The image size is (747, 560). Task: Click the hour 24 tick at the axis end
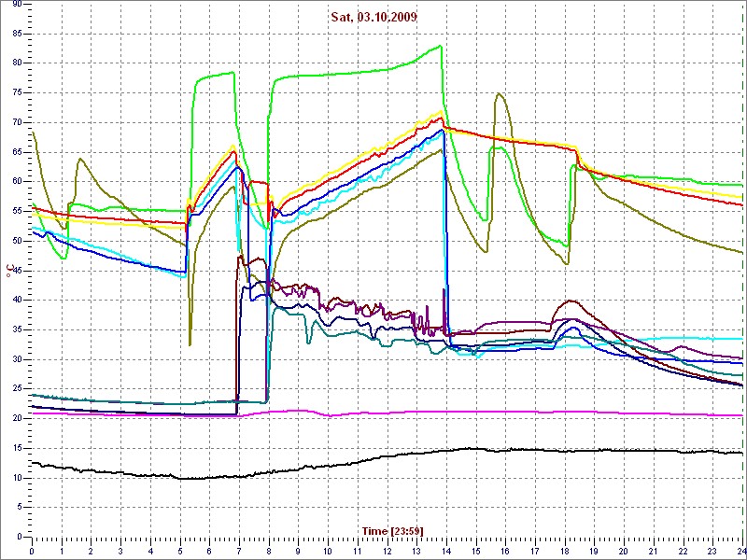pos(740,552)
